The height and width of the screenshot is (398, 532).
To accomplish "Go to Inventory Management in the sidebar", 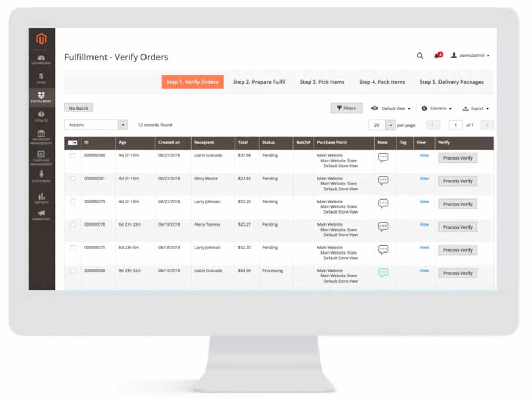I will point(42,136).
